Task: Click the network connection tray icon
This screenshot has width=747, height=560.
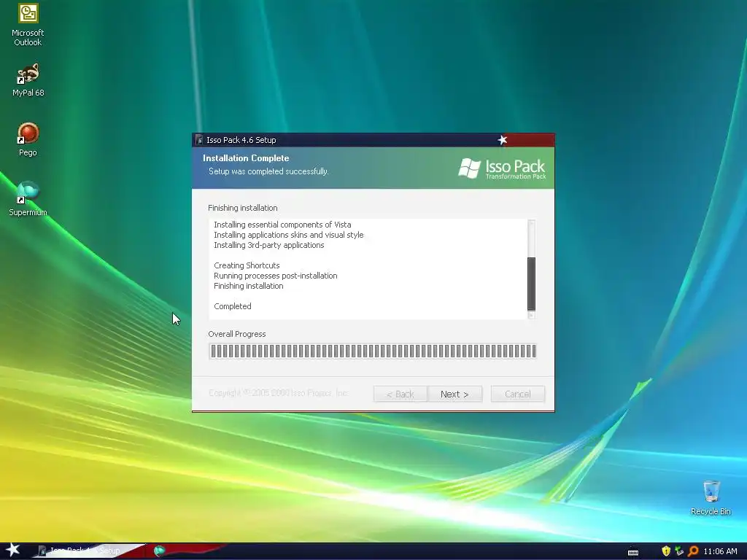Action: coord(679,551)
